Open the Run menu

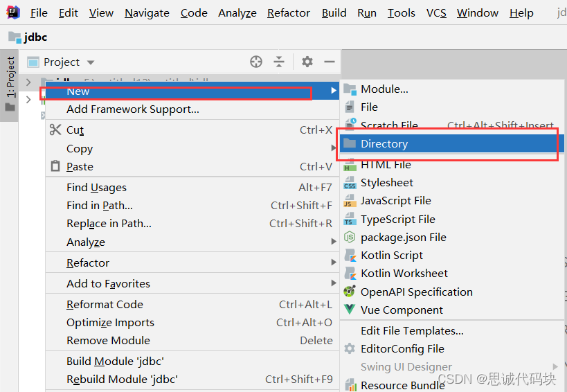(x=367, y=13)
